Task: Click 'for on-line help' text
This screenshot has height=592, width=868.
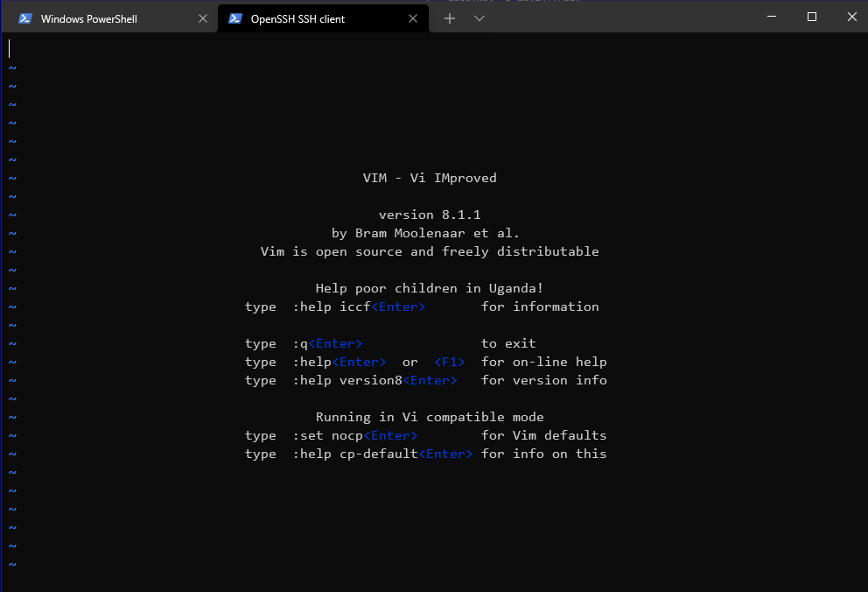Action: click(544, 362)
